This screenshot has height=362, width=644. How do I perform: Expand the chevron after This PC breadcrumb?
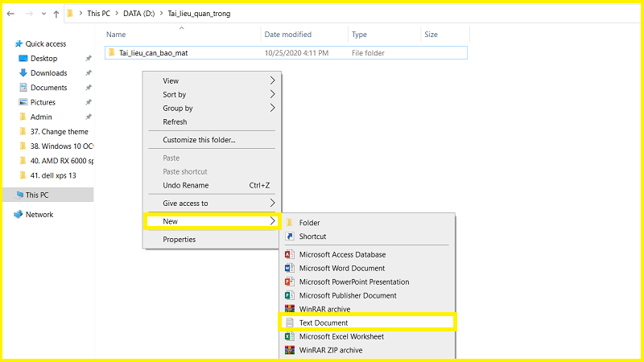click(117, 14)
